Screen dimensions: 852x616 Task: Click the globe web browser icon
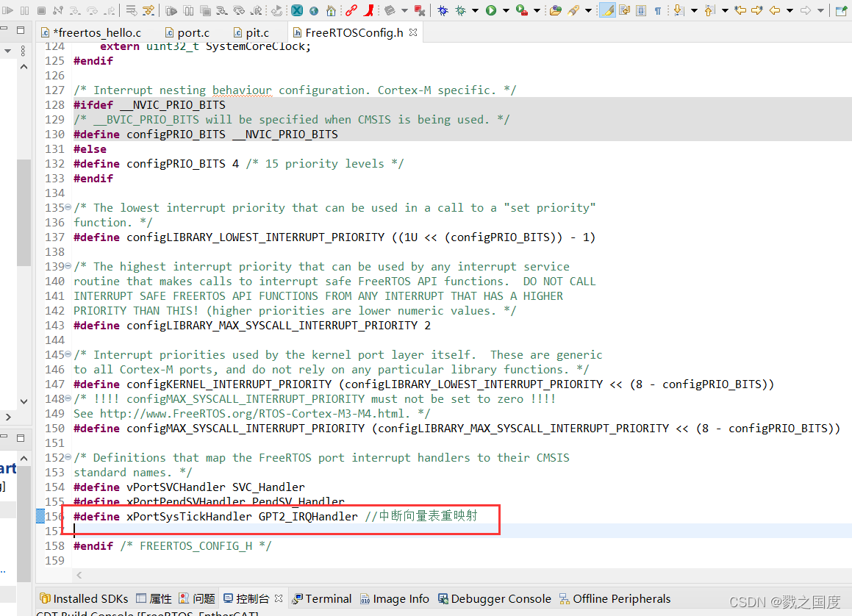coord(313,10)
